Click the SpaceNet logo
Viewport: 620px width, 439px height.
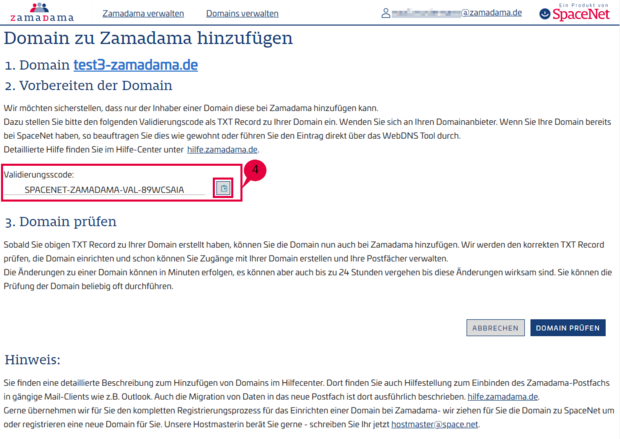[x=575, y=12]
